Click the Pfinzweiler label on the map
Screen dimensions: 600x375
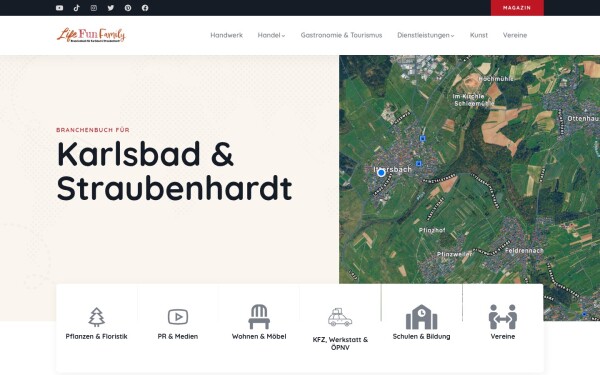(454, 254)
